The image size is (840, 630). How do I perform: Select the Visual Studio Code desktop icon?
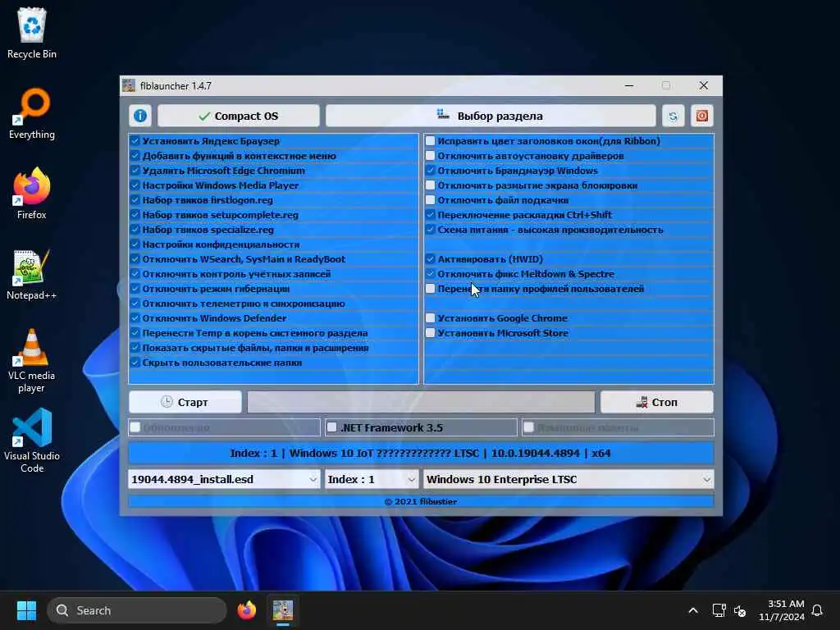(x=32, y=441)
